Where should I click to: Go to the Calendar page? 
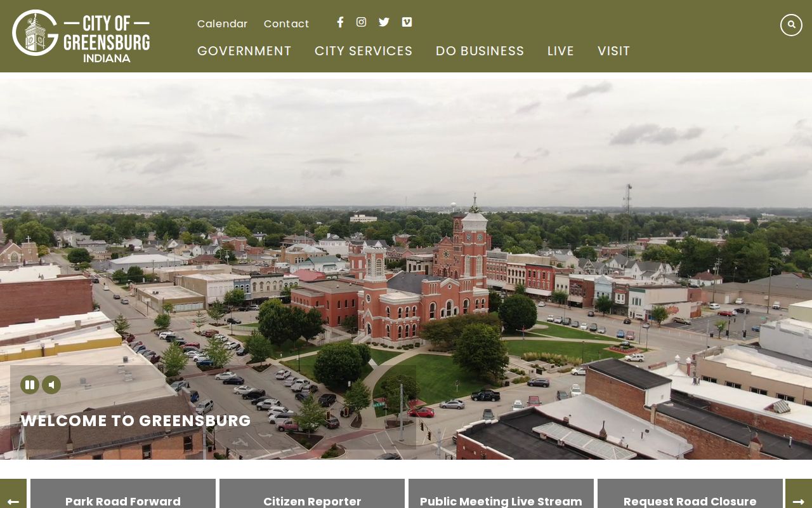[x=223, y=23]
